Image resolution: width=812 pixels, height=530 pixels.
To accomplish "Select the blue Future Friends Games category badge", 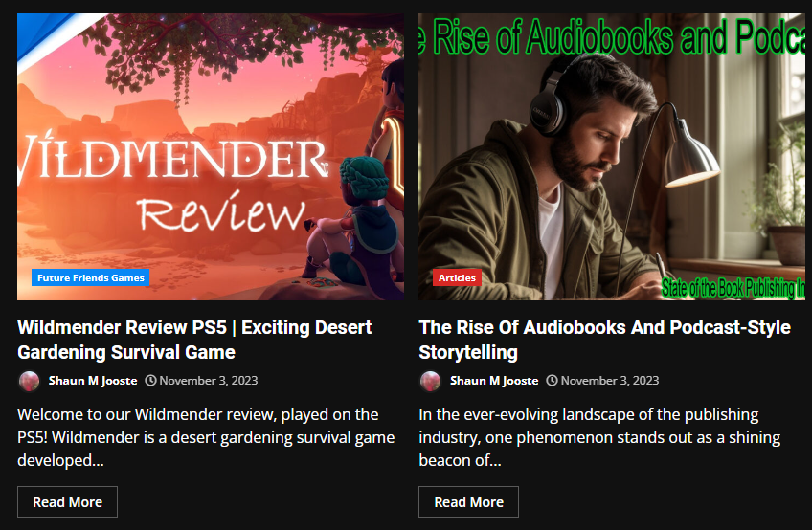I will click(x=91, y=278).
